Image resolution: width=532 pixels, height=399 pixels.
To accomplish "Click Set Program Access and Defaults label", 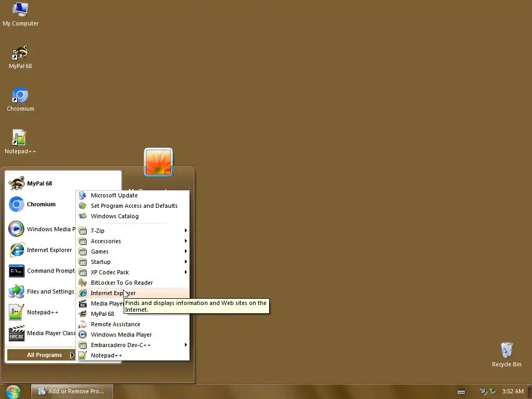I will 134,206.
